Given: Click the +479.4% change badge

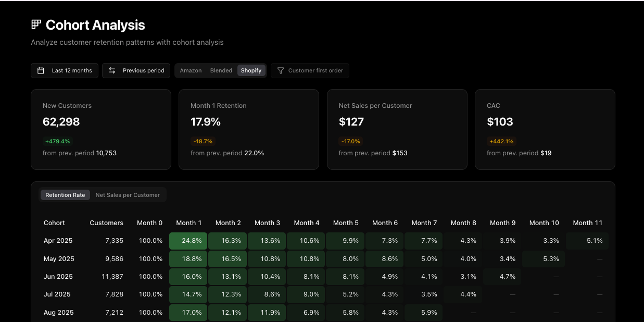Looking at the screenshot, I should [x=57, y=141].
